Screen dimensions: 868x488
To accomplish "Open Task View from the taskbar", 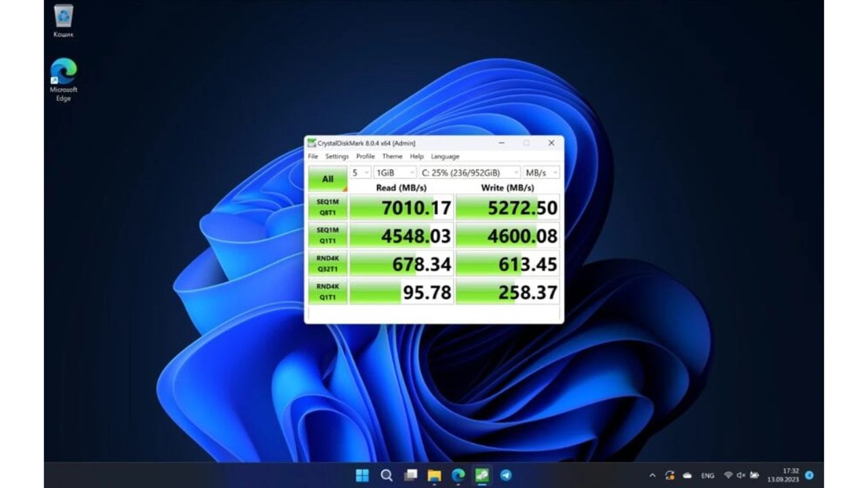I will pyautogui.click(x=410, y=475).
